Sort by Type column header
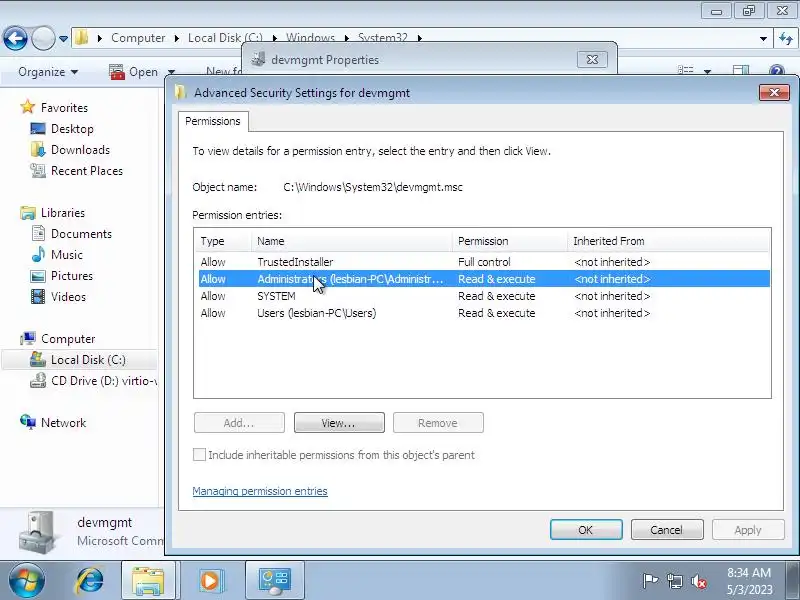This screenshot has height=600, width=800. click(222, 241)
